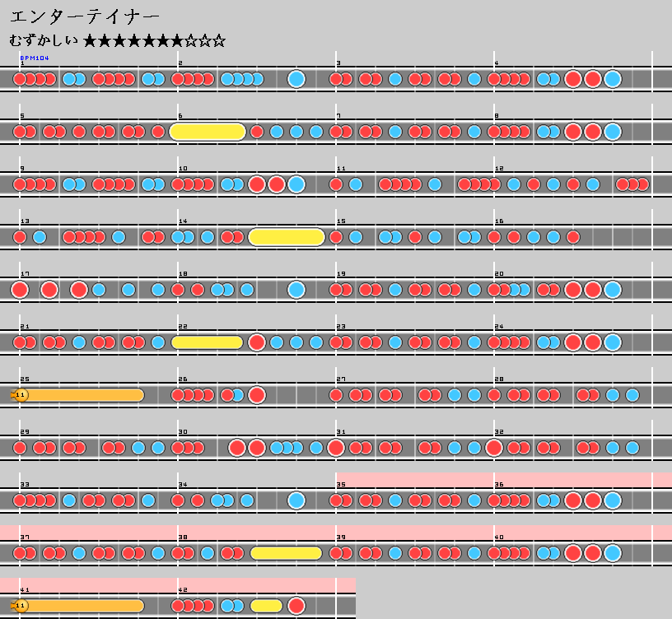Screen dimensions: 672x619
Task: Click the measure 20 number marker
Action: click(x=499, y=274)
